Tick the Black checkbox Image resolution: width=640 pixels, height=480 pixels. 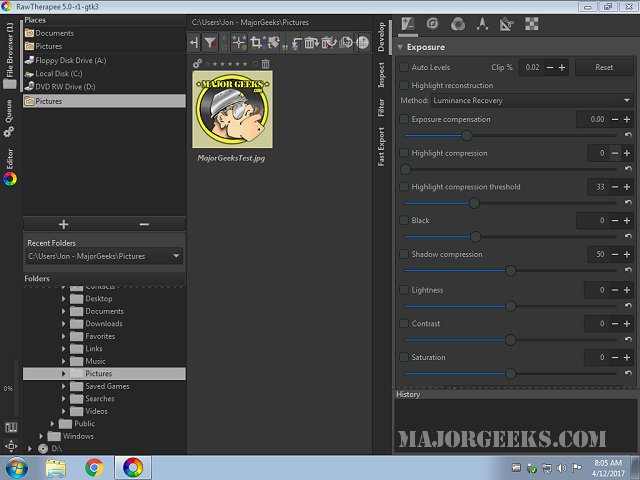404,220
